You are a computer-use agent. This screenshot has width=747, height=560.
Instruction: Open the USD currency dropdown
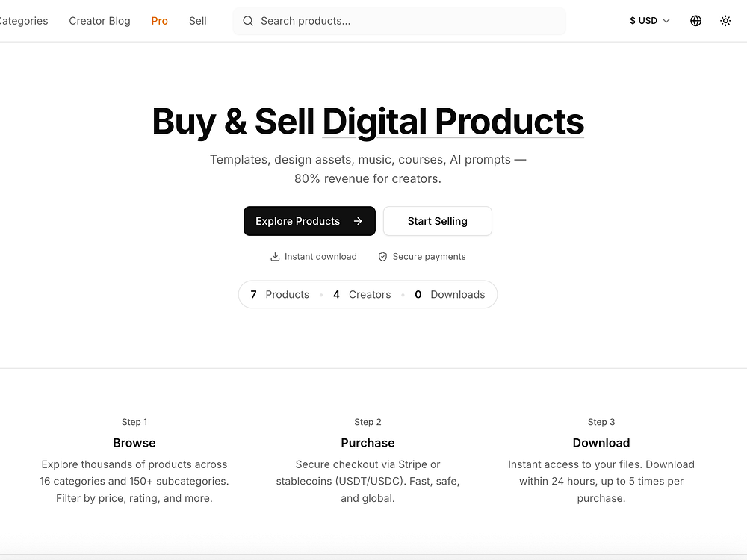pyautogui.click(x=643, y=21)
